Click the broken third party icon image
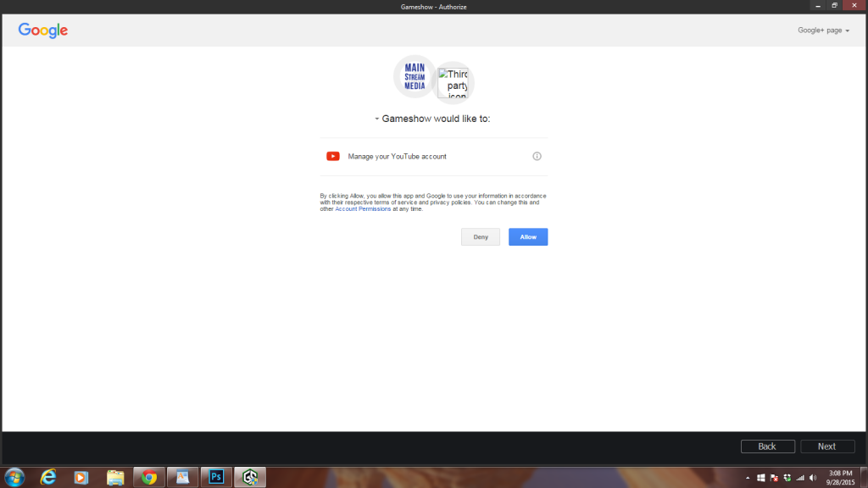Image resolution: width=868 pixels, height=488 pixels. tap(453, 84)
